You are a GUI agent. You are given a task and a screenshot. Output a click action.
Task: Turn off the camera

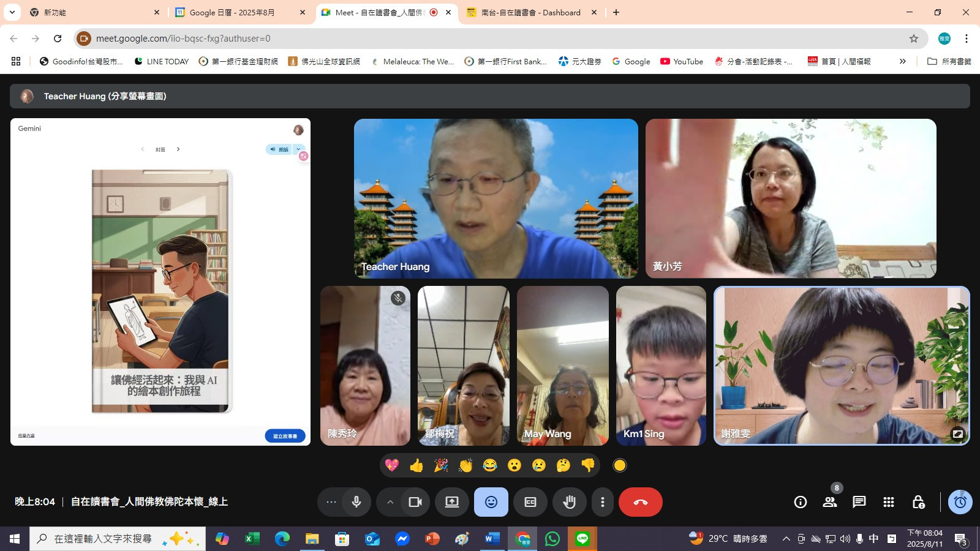415,502
